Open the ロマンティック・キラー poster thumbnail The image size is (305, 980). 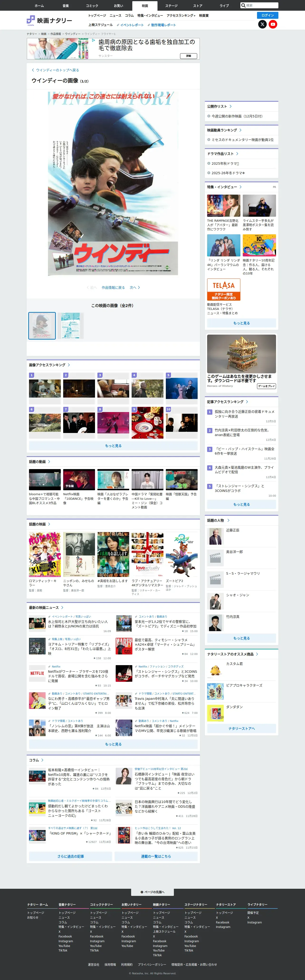pos(45,554)
